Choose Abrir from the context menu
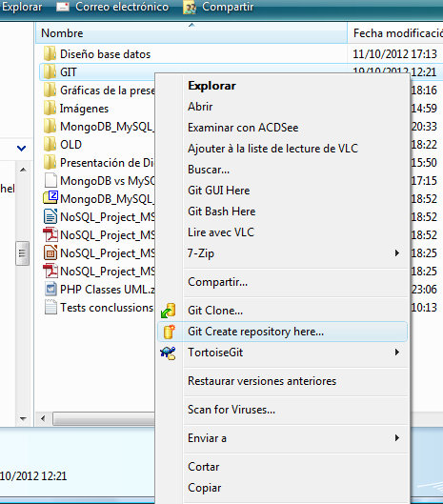443x504 pixels. [x=200, y=107]
